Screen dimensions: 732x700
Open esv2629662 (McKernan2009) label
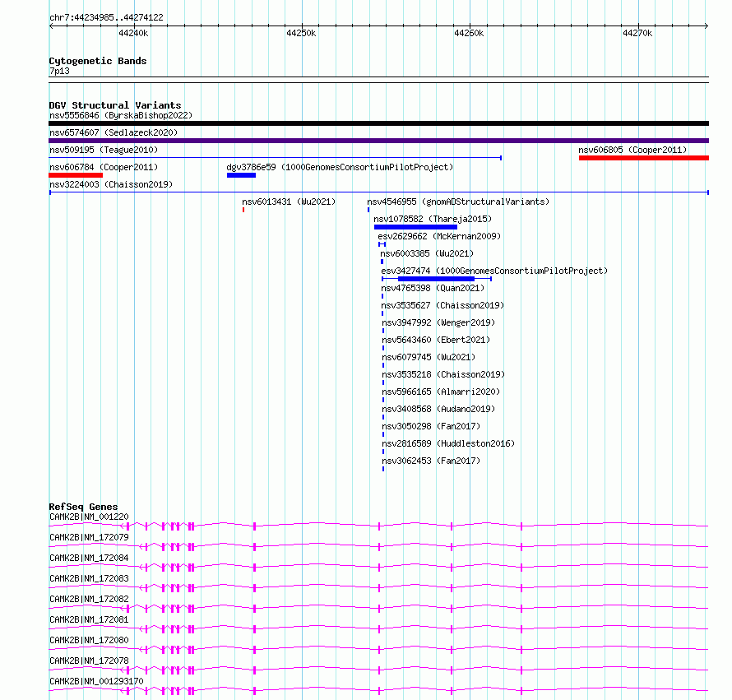tap(439, 236)
